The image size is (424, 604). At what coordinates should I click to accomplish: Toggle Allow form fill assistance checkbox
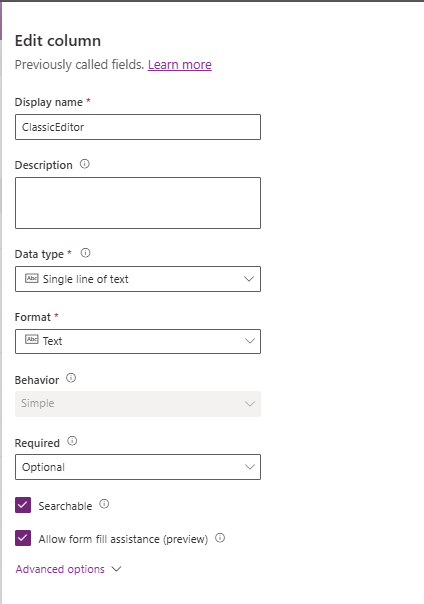(23, 538)
